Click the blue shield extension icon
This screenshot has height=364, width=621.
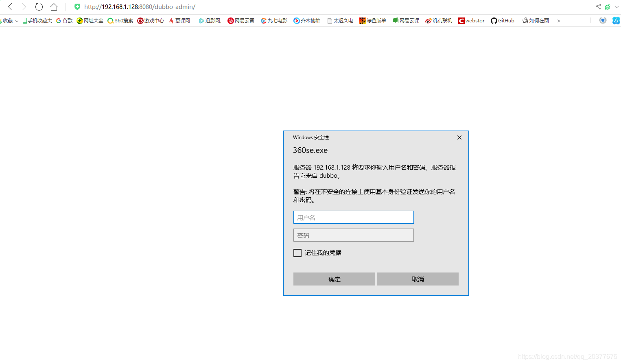(x=603, y=20)
